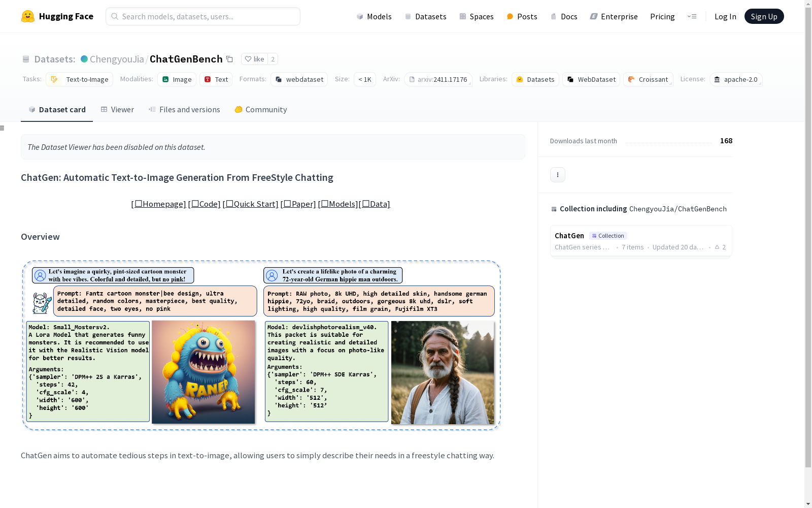Click the apache-2.0 license tag

(736, 79)
